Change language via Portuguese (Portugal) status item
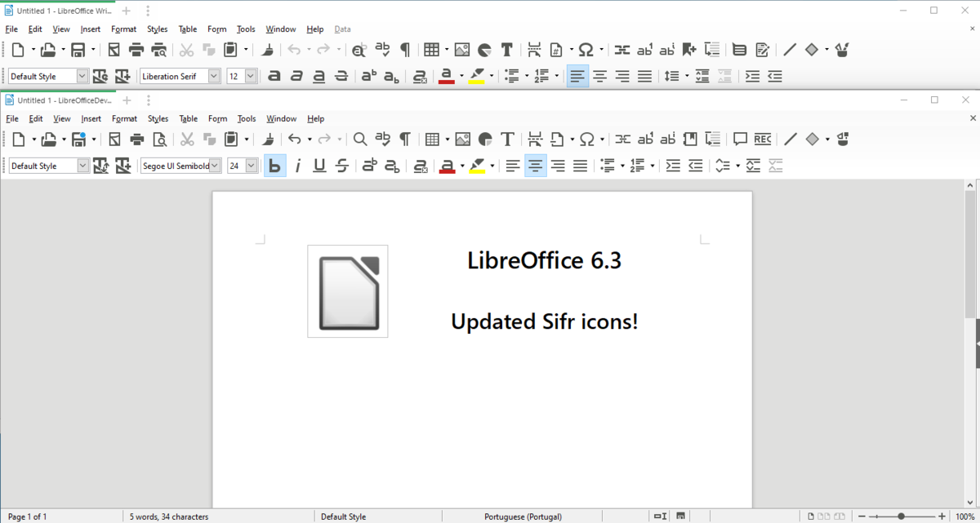Viewport: 980px width, 523px height. tap(523, 516)
